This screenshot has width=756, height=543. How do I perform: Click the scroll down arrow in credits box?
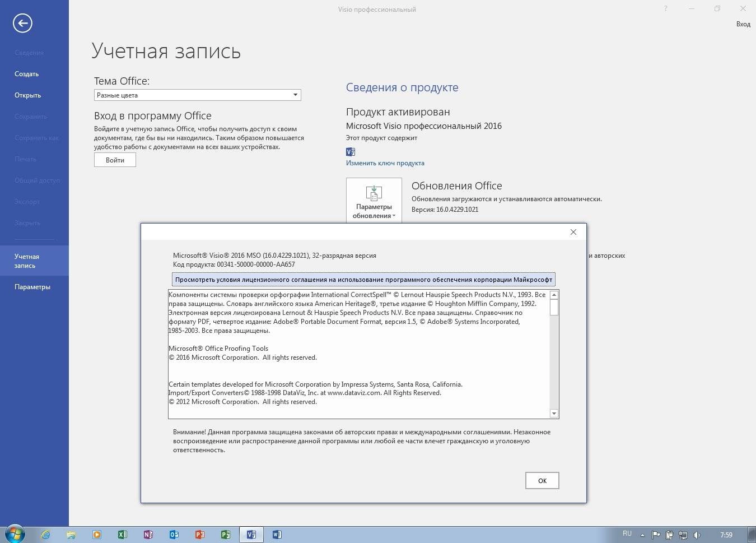tap(554, 414)
